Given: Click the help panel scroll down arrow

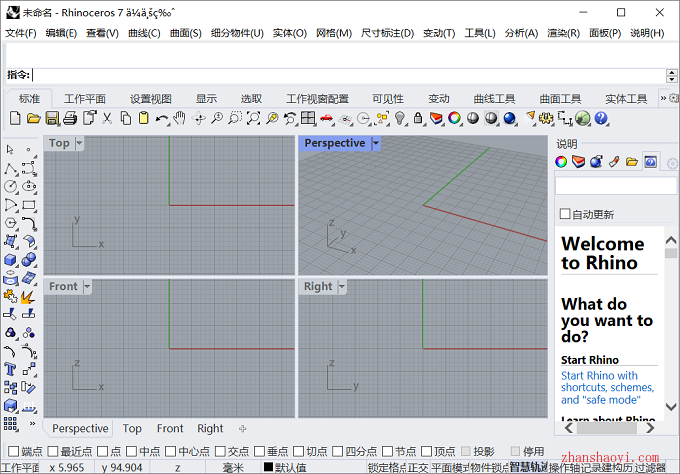Looking at the screenshot, I should pos(670,407).
